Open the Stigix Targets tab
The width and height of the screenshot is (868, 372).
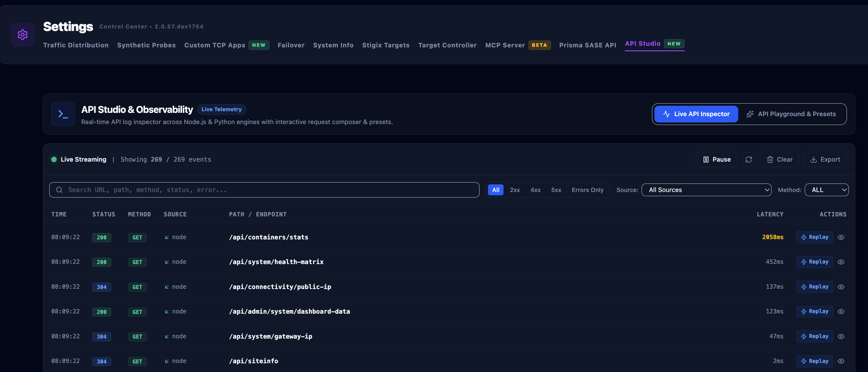click(x=386, y=45)
